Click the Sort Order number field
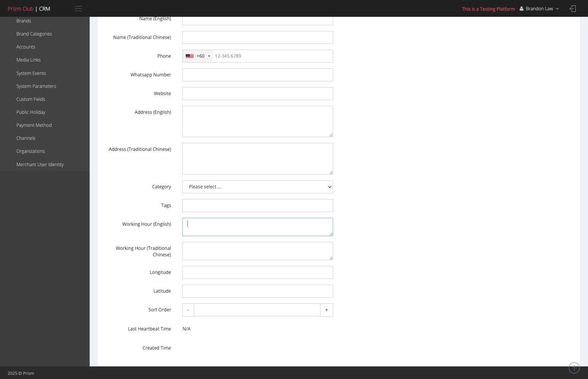Screen dimensions: 588x379 click(257, 310)
